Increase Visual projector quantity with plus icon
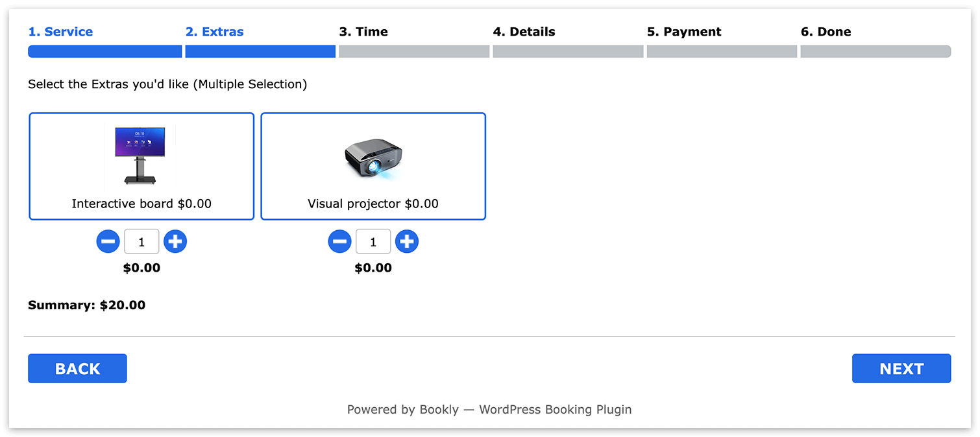The width and height of the screenshot is (980, 437). [407, 242]
